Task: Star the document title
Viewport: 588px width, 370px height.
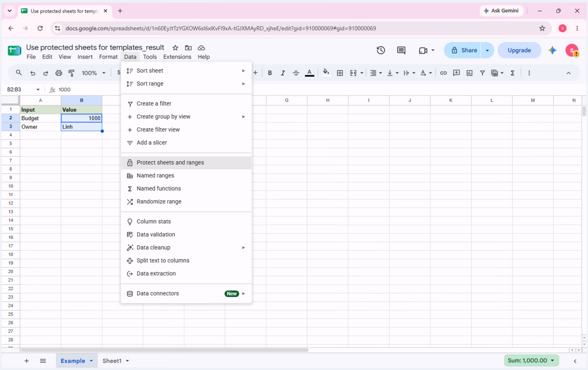Action: (175, 48)
